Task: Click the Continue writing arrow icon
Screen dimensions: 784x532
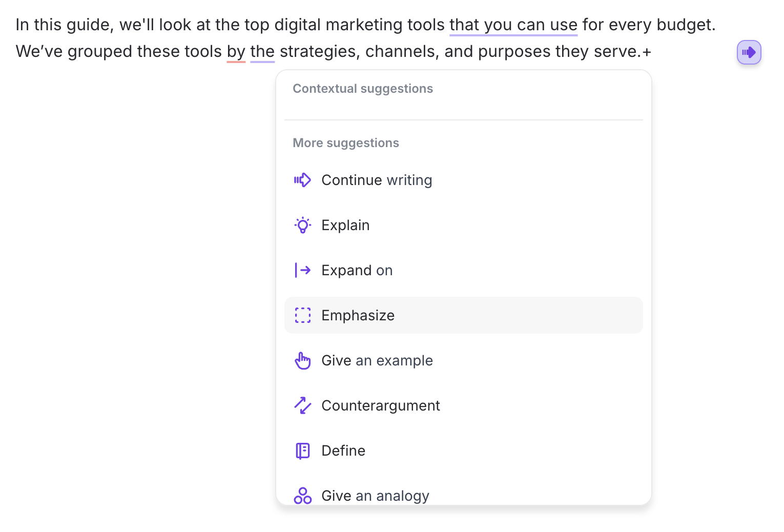Action: pyautogui.click(x=302, y=180)
